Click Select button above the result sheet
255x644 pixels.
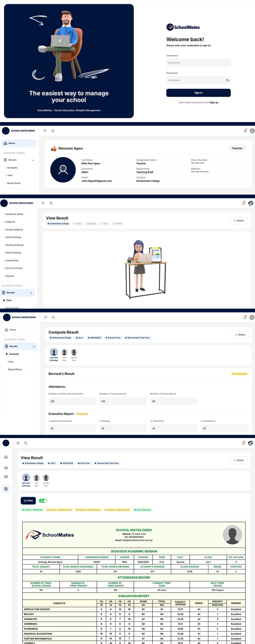[x=238, y=460]
